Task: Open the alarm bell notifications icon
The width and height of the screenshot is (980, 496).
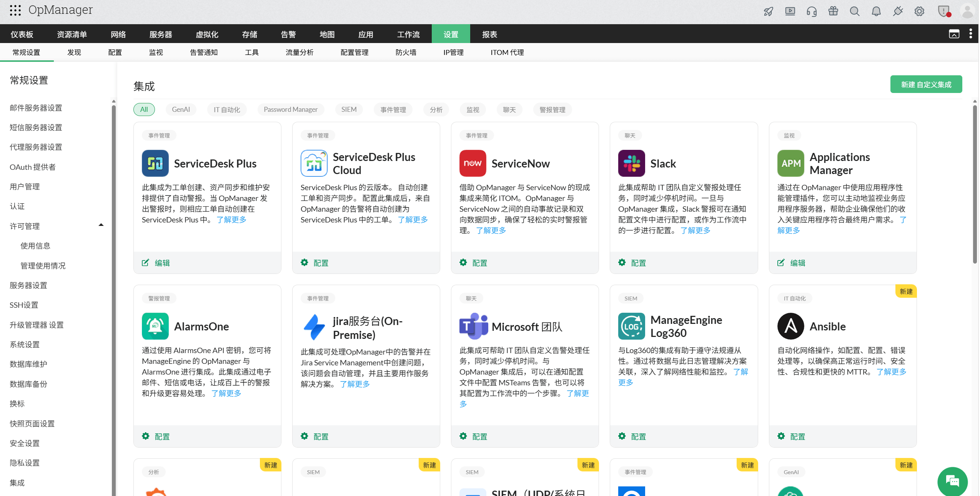Action: click(876, 12)
